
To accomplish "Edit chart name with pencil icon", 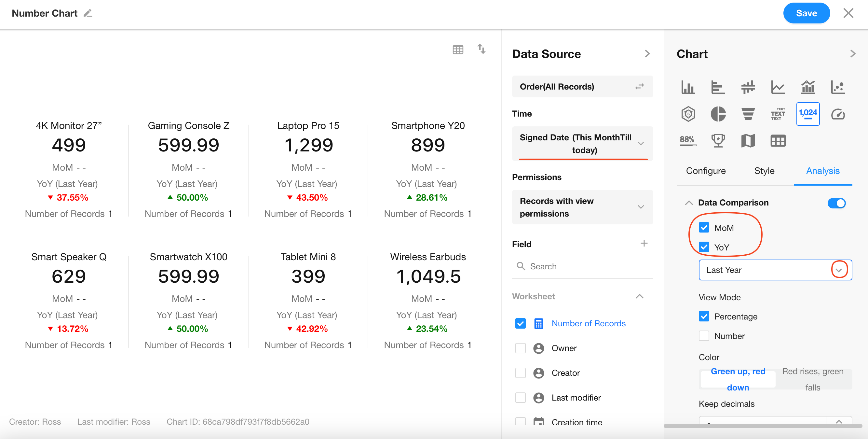I will pyautogui.click(x=88, y=13).
